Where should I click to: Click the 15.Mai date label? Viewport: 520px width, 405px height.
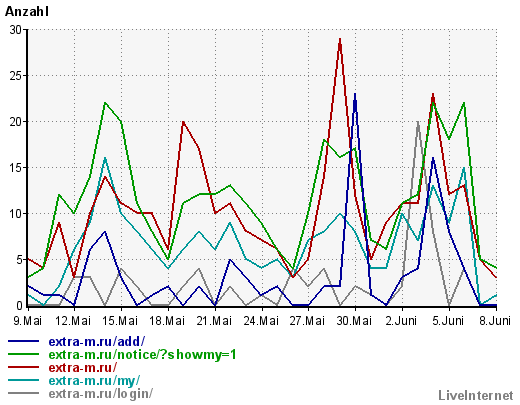coord(120,321)
